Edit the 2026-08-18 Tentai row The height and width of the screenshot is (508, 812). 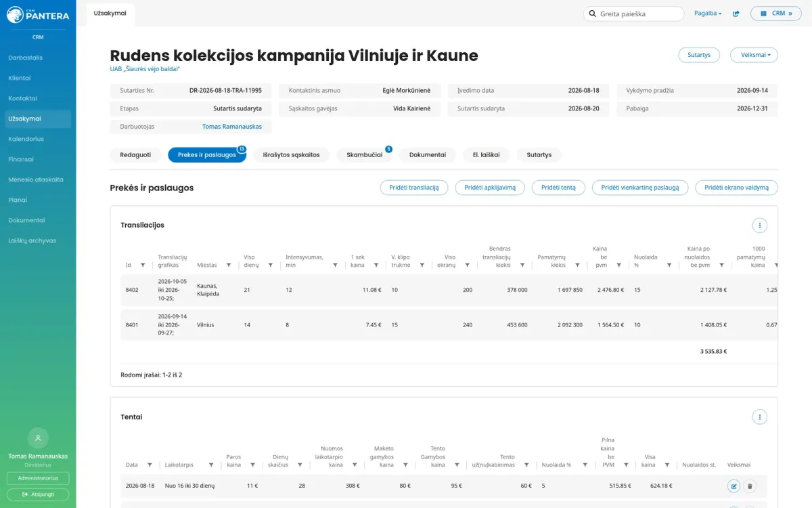point(734,486)
